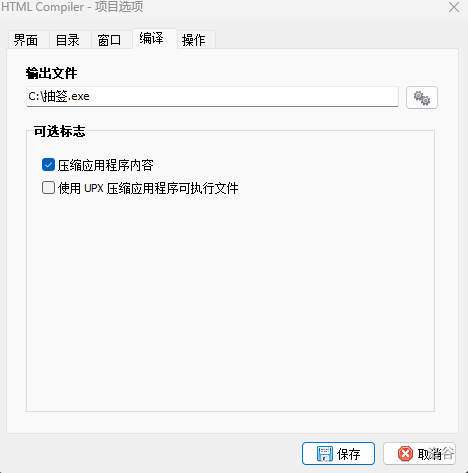Click the red X icon on 取消
Image resolution: width=468 pixels, height=473 pixels.
click(405, 454)
